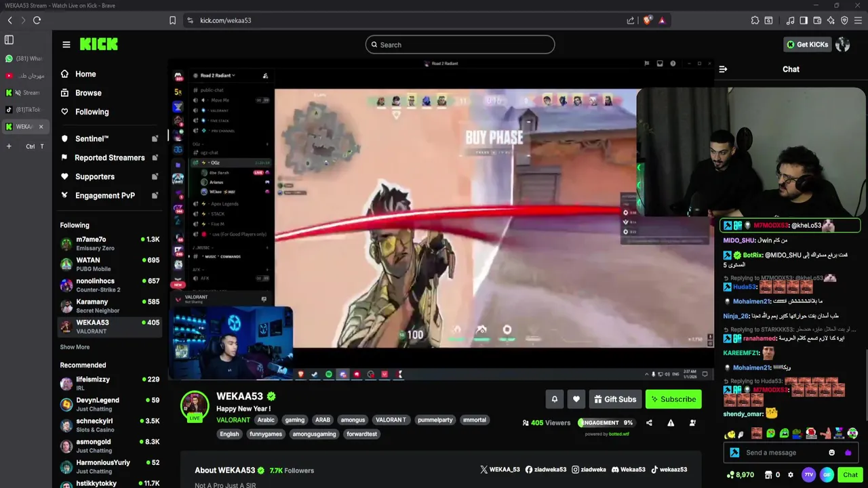The height and width of the screenshot is (488, 868).
Task: Open Reported Streamers
Action: click(109, 158)
